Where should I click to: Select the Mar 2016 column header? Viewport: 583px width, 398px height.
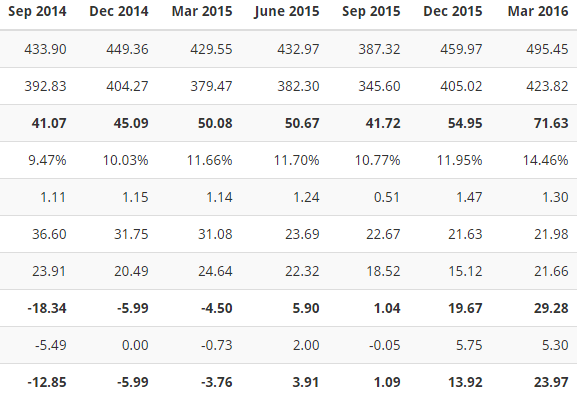[538, 11]
